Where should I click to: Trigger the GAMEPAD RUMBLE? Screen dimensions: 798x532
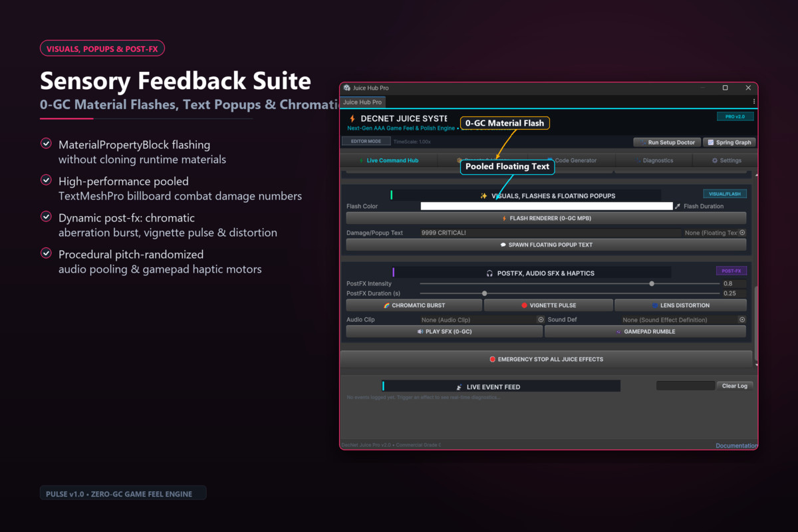click(646, 331)
